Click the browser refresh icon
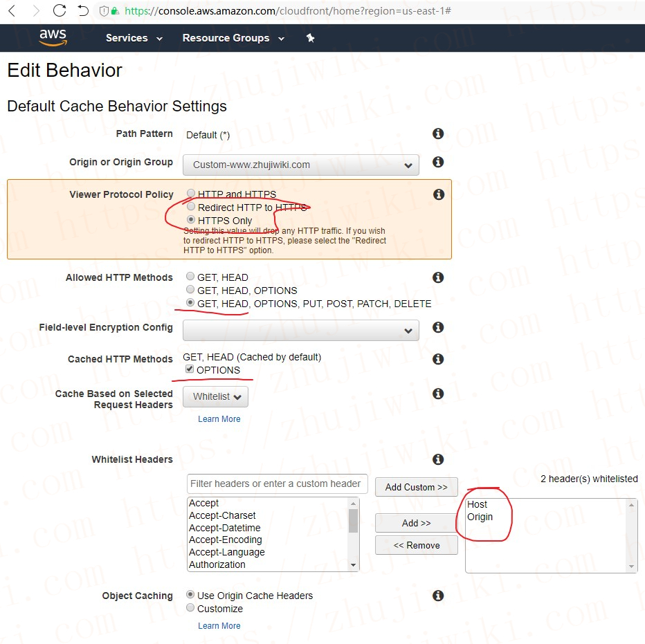The width and height of the screenshot is (645, 644). 60,10
